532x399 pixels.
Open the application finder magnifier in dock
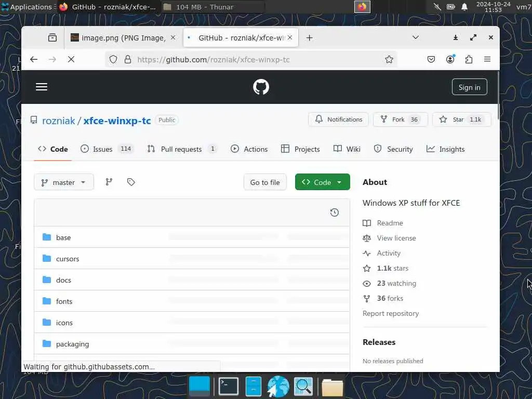click(x=303, y=386)
